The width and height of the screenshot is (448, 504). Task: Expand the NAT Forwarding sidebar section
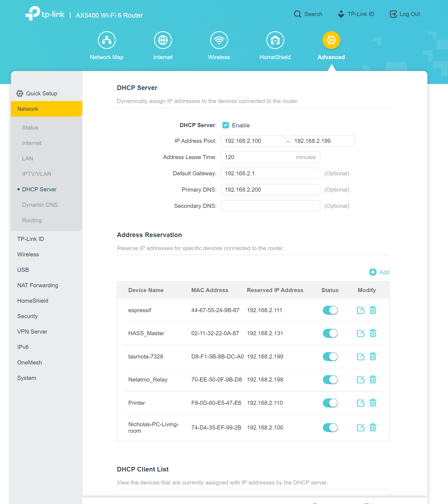point(38,285)
